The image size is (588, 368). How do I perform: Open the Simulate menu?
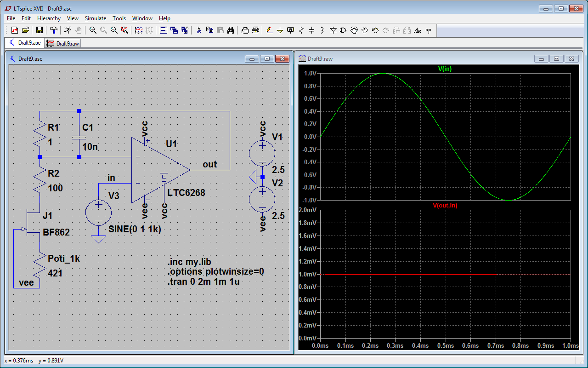tap(96, 18)
